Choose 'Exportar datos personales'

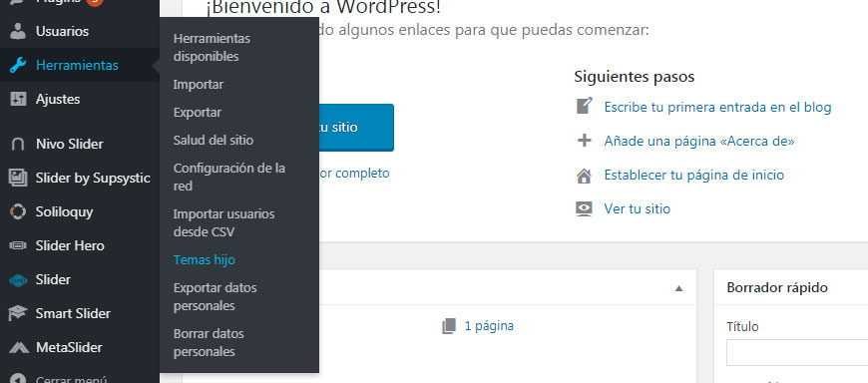[215, 296]
